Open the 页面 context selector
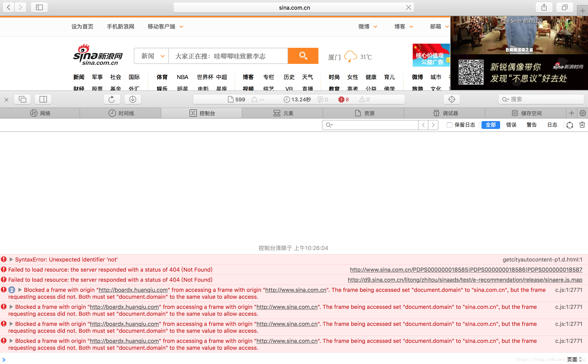Image resolution: width=588 pixels, height=364 pixels. (574, 359)
